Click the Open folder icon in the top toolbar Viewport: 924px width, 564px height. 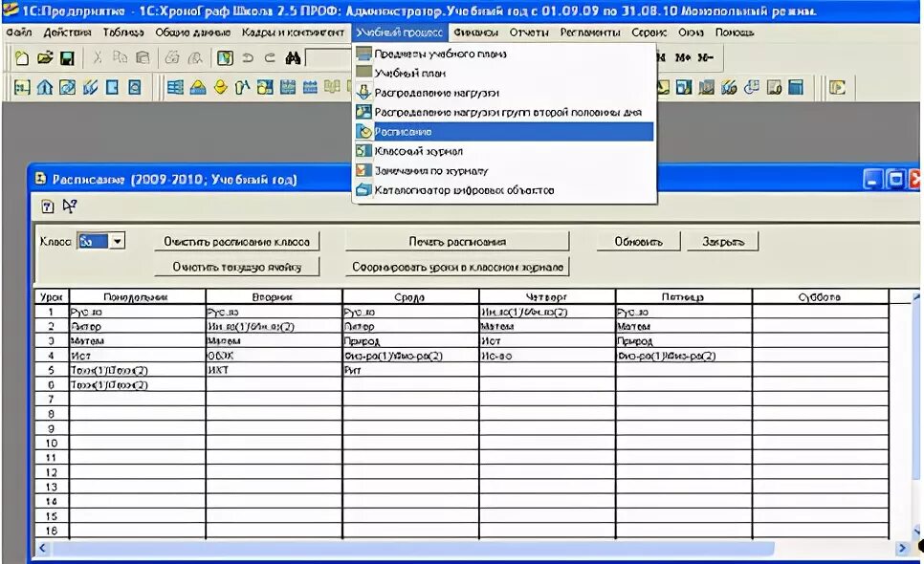pyautogui.click(x=45, y=57)
